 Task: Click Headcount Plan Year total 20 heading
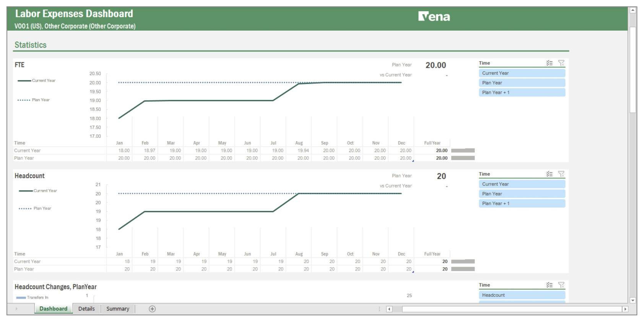point(441,176)
